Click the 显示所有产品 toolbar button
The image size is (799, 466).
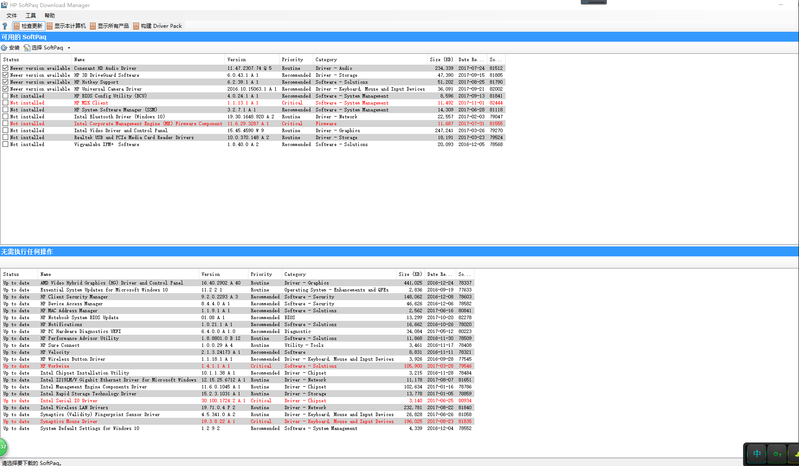click(x=110, y=26)
